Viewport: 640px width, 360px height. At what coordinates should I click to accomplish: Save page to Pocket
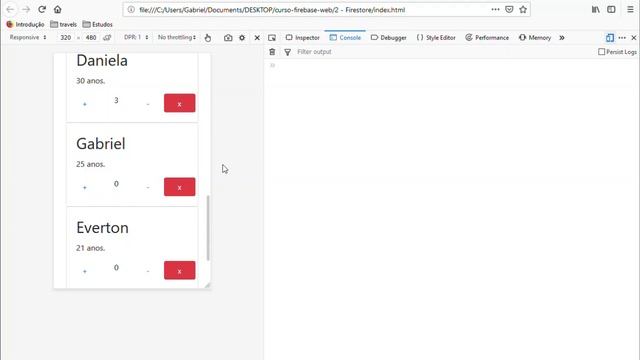[x=509, y=9]
